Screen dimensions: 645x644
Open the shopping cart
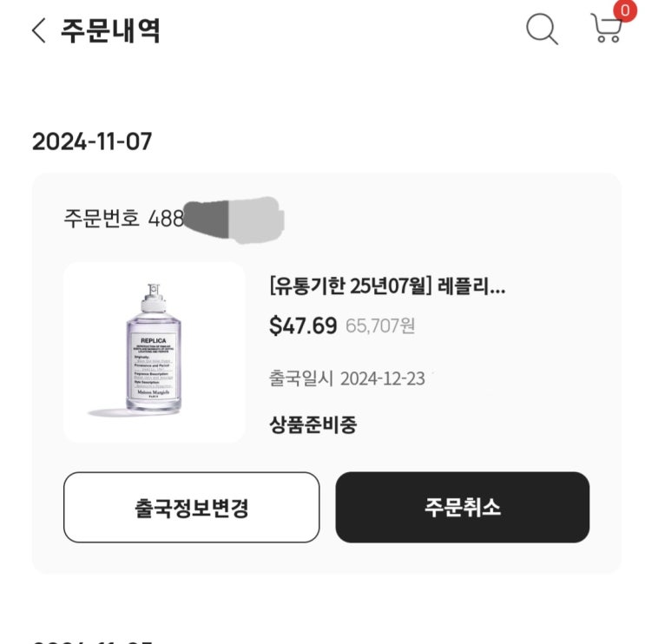pos(606,29)
